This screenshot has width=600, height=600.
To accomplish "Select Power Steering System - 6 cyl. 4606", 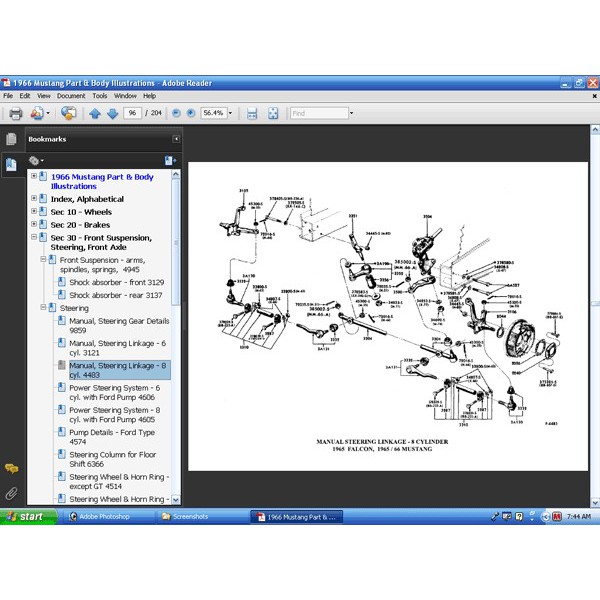I will [115, 393].
